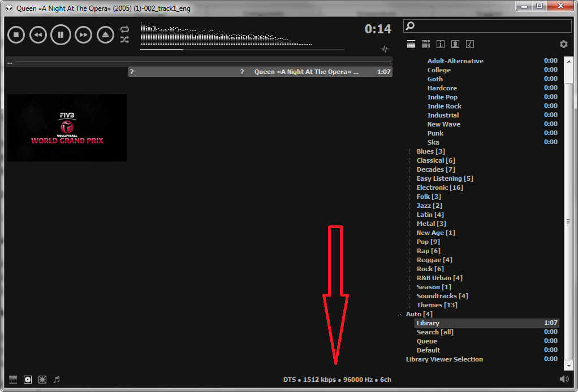The width and height of the screenshot is (578, 392).
Task: Switch to the album list view icon
Action: (426, 44)
